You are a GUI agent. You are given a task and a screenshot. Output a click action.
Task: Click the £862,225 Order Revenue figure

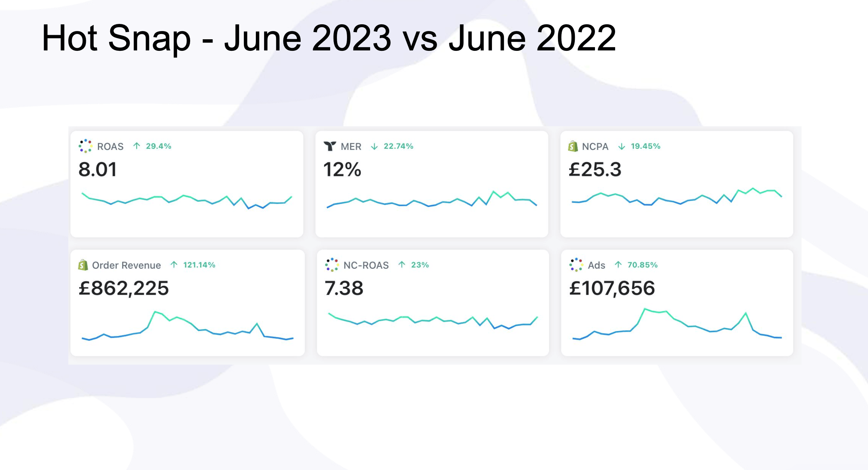click(x=124, y=288)
